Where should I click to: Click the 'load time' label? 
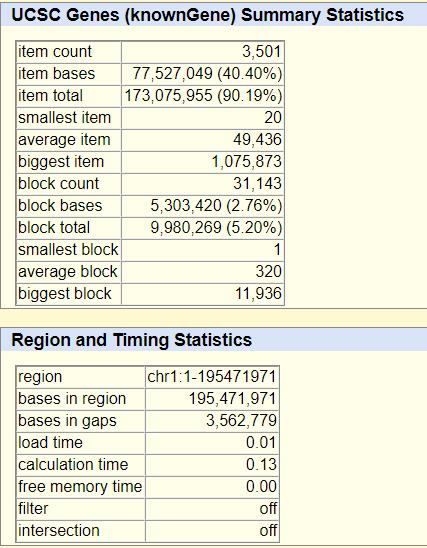(50, 443)
